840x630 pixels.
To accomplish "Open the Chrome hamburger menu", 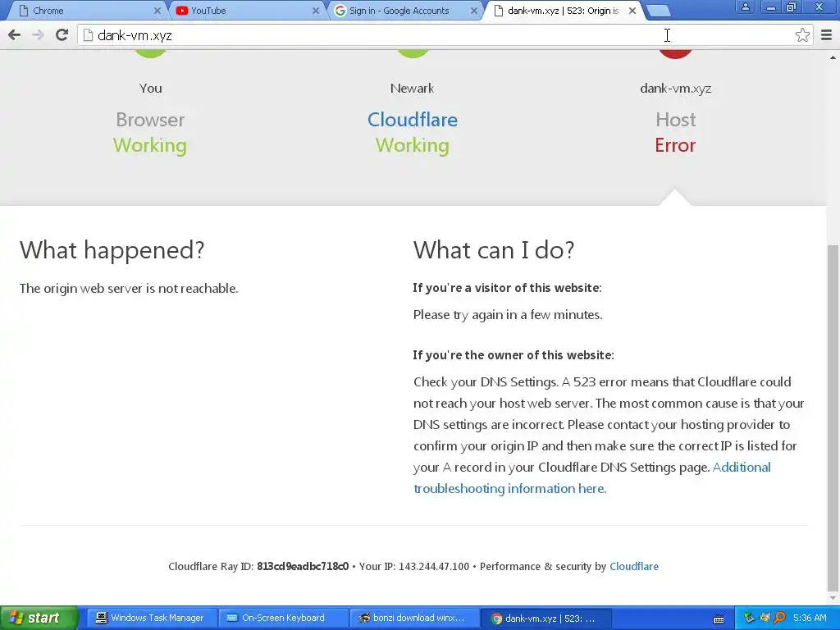I will [827, 34].
